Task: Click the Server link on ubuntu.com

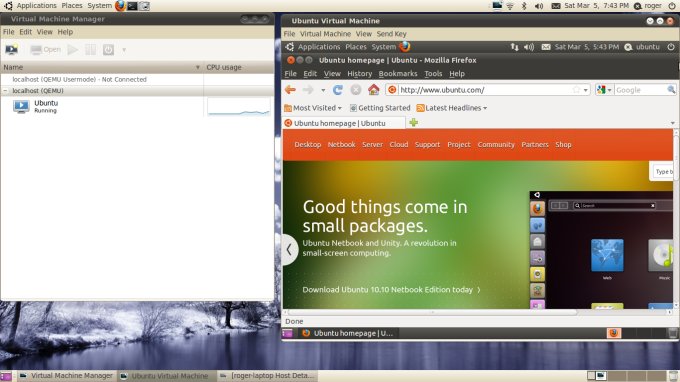Action: pos(373,145)
